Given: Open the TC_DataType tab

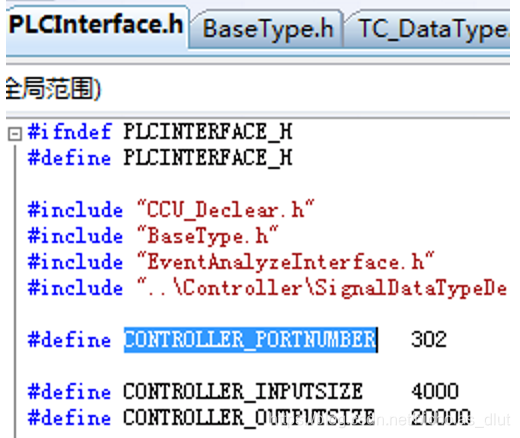Looking at the screenshot, I should click(x=428, y=29).
